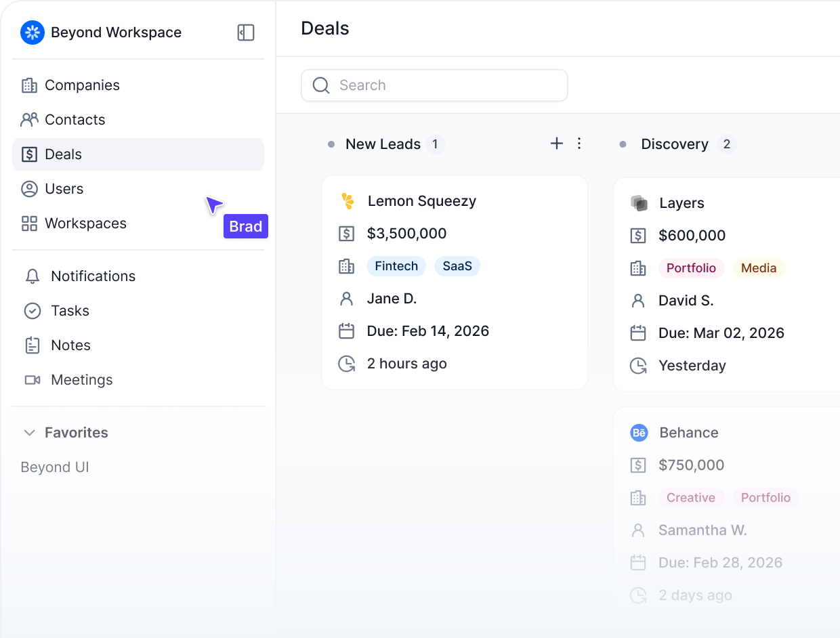
Task: Click the Beyond Workspace name
Action: (x=117, y=33)
